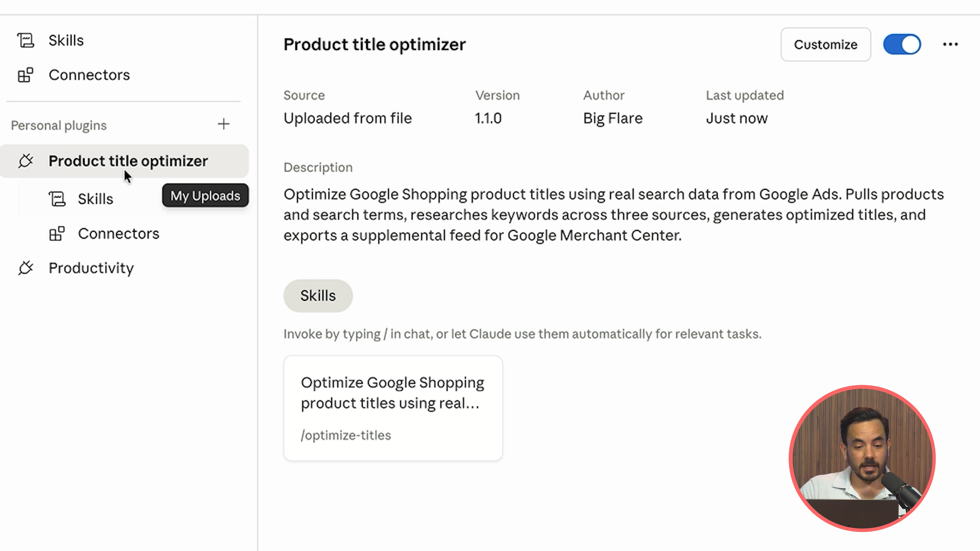Click the nested Skills scroll icon

pyautogui.click(x=57, y=199)
